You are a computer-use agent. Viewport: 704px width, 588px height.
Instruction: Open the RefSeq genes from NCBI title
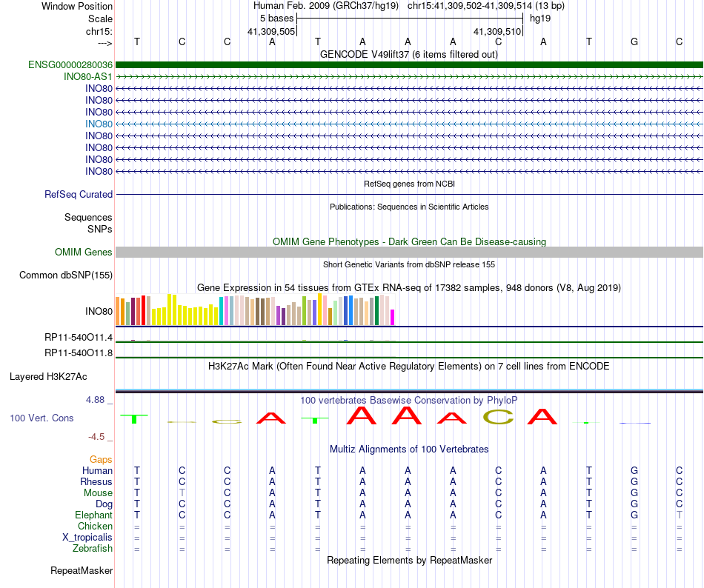[x=409, y=184]
